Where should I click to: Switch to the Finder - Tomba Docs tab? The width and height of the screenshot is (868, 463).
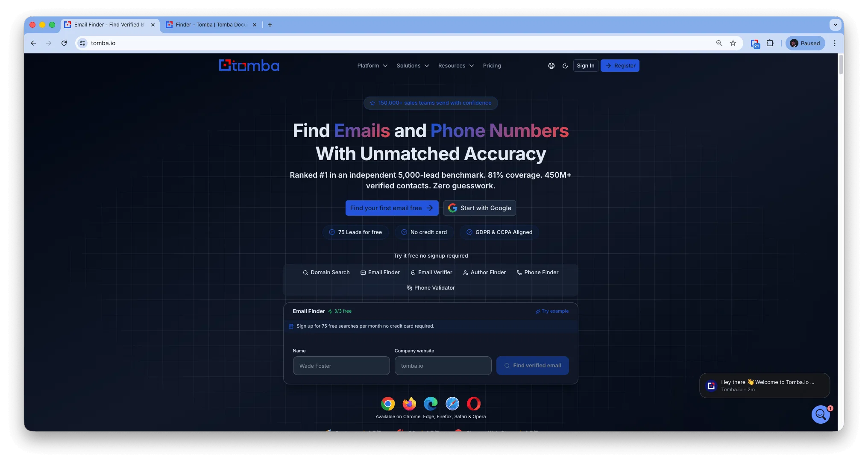tap(211, 25)
